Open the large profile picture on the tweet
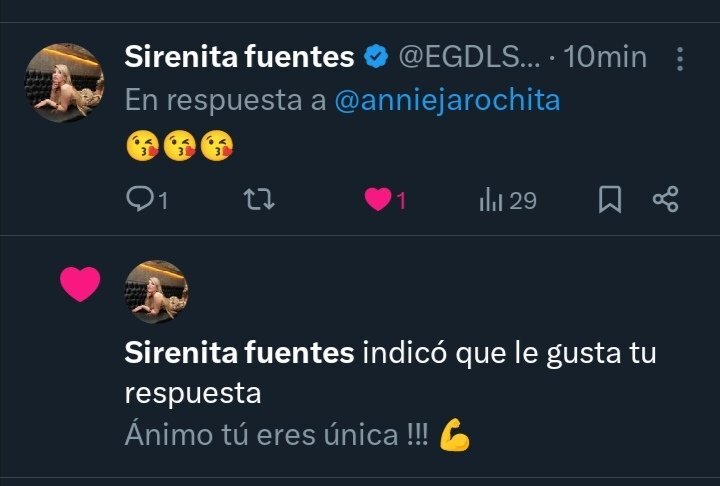Image resolution: width=720 pixels, height=486 pixels. (x=63, y=85)
